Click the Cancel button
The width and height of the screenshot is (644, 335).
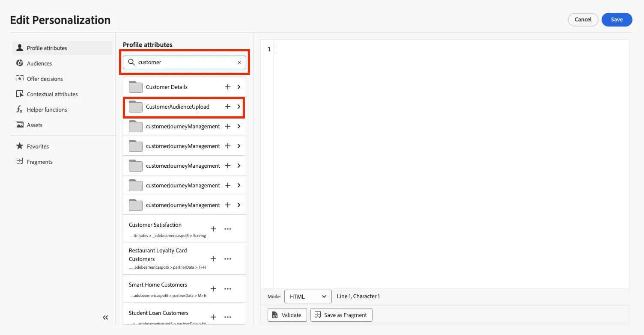click(x=583, y=19)
